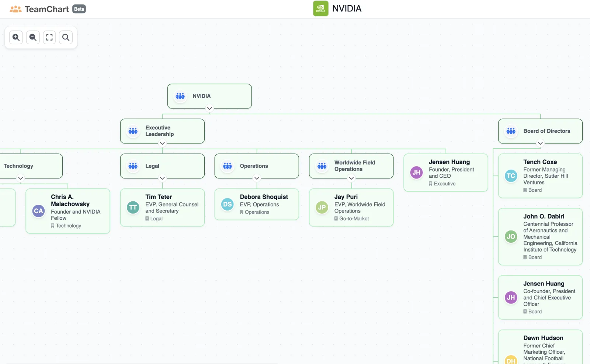Screen dimensions: 590x364
Task: Click the Board of Directors group icon
Action: click(x=511, y=131)
